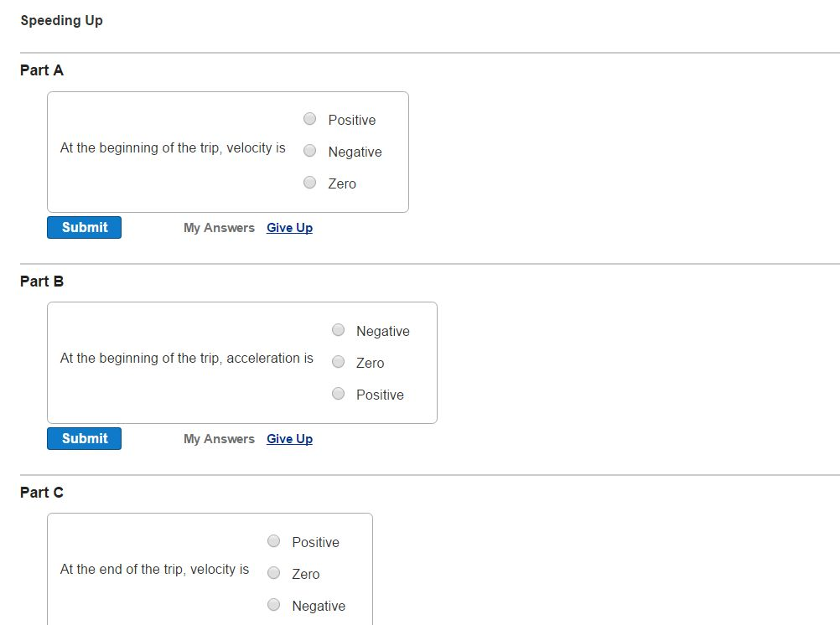Click the Part A heading

[42, 70]
